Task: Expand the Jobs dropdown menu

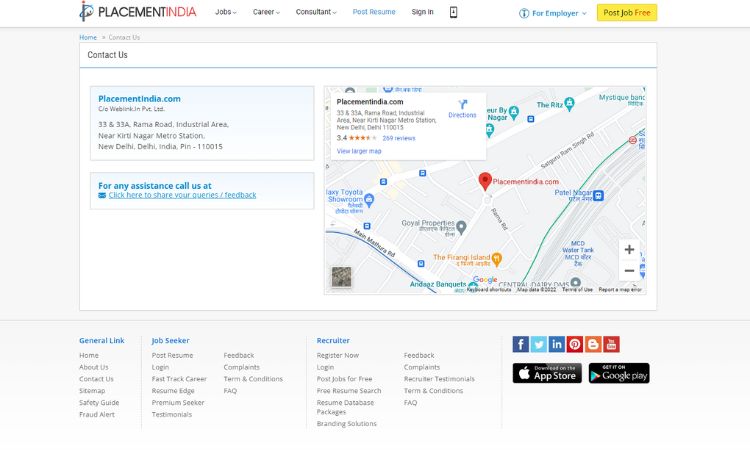Action: tap(226, 12)
